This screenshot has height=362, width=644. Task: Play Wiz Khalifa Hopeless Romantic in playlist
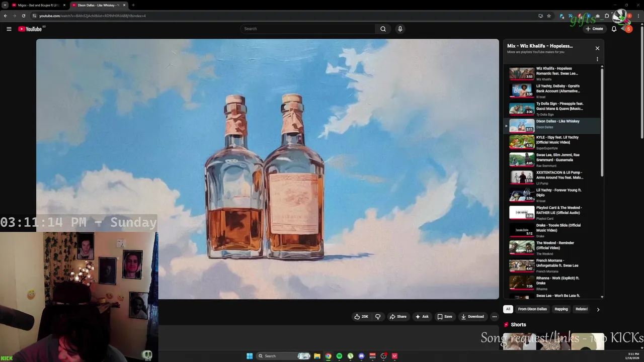pos(552,73)
